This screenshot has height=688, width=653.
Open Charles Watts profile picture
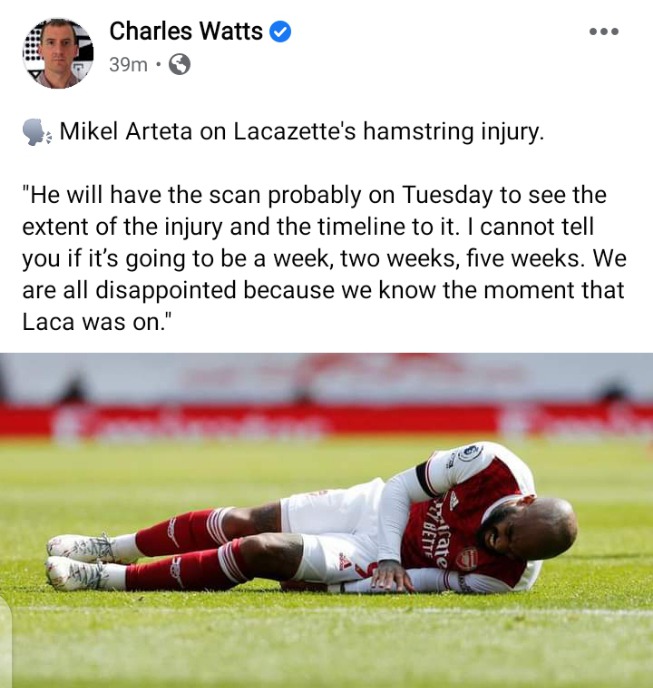58,53
